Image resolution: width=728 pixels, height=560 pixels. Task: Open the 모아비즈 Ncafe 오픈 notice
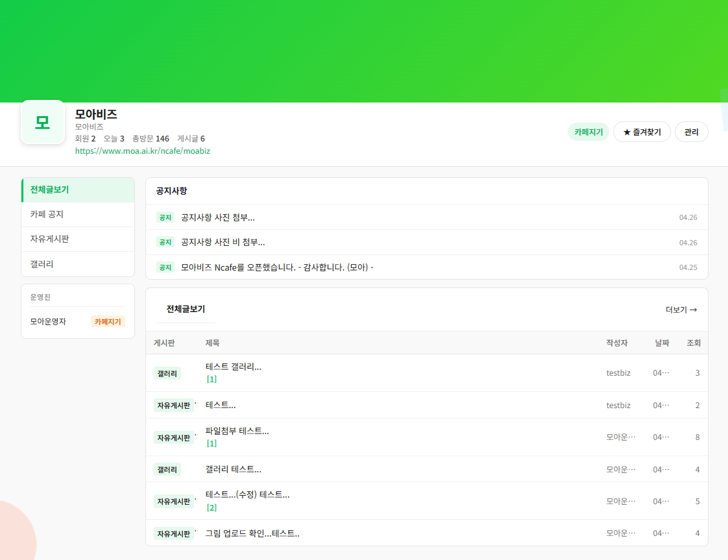277,267
